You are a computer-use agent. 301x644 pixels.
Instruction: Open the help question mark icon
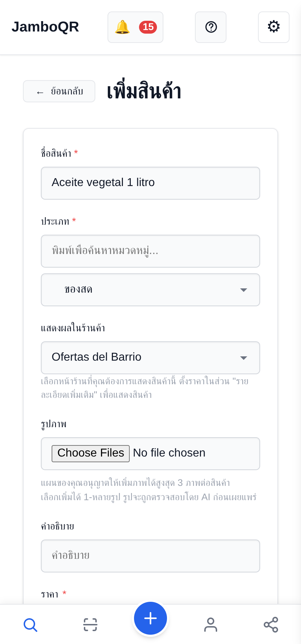211,27
